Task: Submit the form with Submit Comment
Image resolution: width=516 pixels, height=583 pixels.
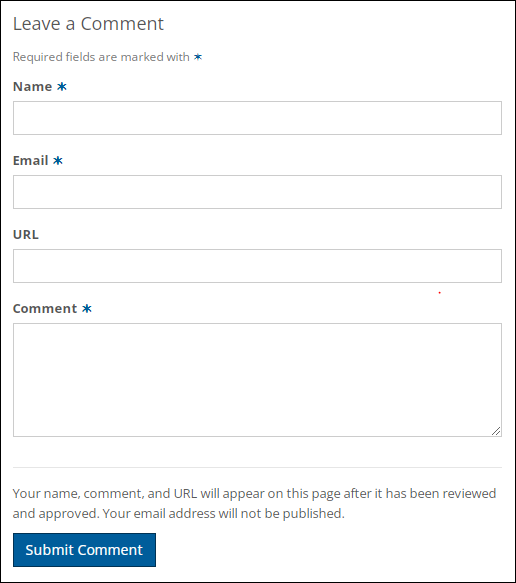Action: 84,550
